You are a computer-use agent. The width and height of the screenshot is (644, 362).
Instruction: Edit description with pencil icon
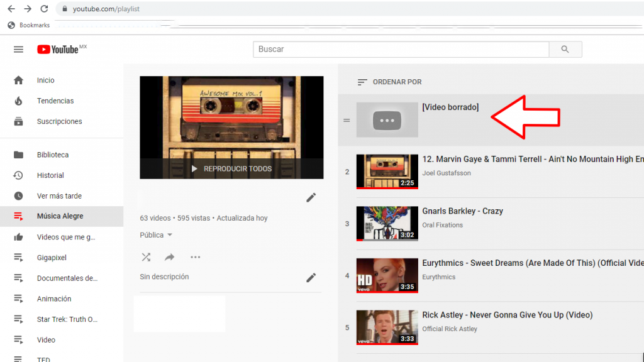311,278
